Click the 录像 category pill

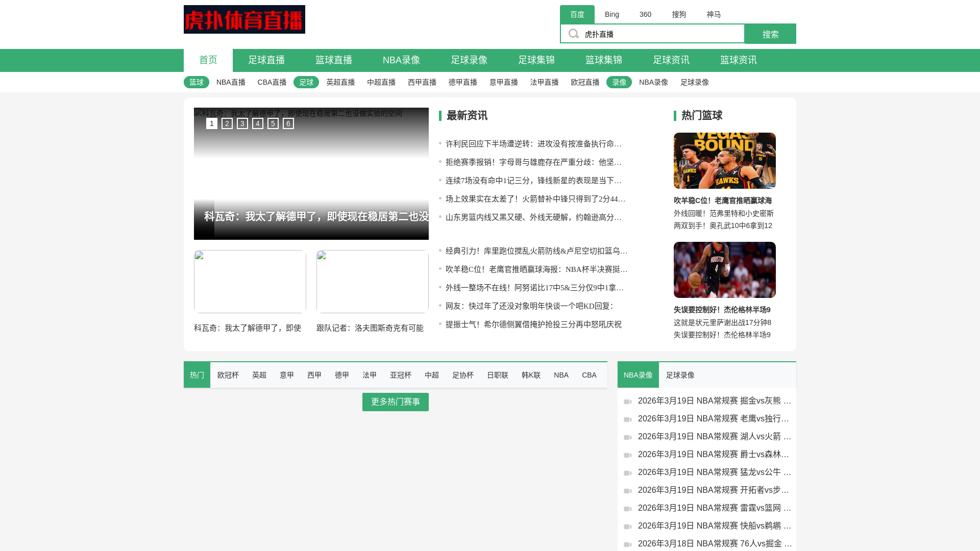(619, 82)
